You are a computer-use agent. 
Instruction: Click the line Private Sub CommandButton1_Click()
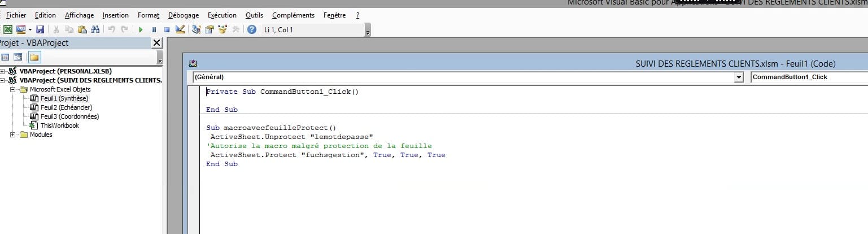[282, 92]
